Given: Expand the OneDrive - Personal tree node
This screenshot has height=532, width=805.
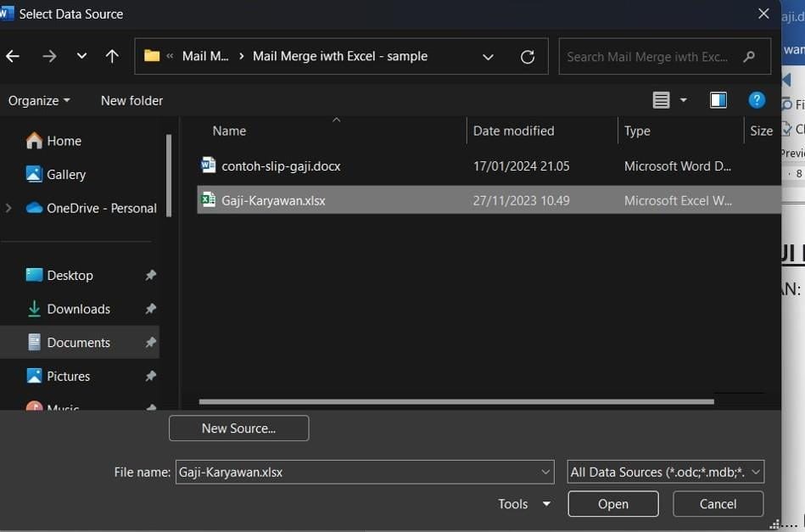Looking at the screenshot, I should (x=8, y=208).
